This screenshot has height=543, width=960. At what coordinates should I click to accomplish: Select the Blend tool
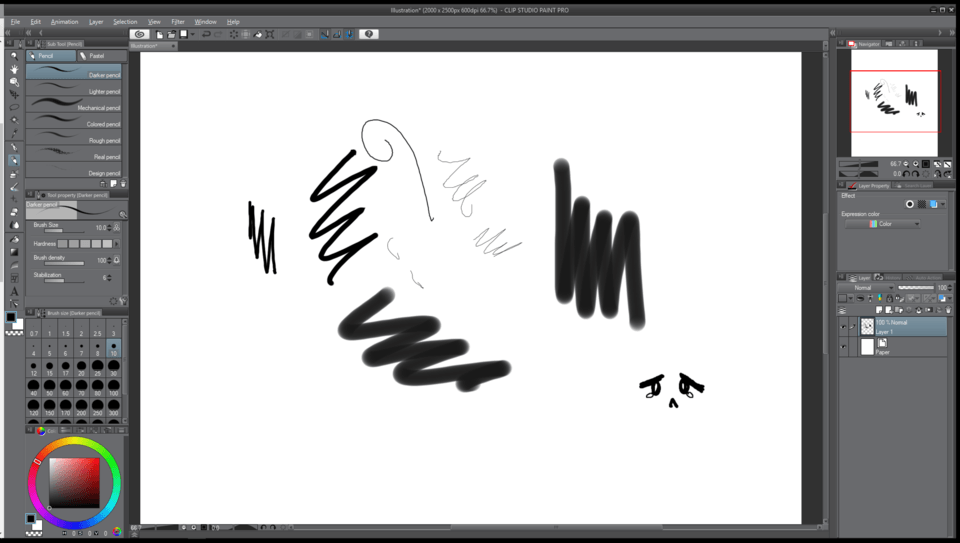14,225
